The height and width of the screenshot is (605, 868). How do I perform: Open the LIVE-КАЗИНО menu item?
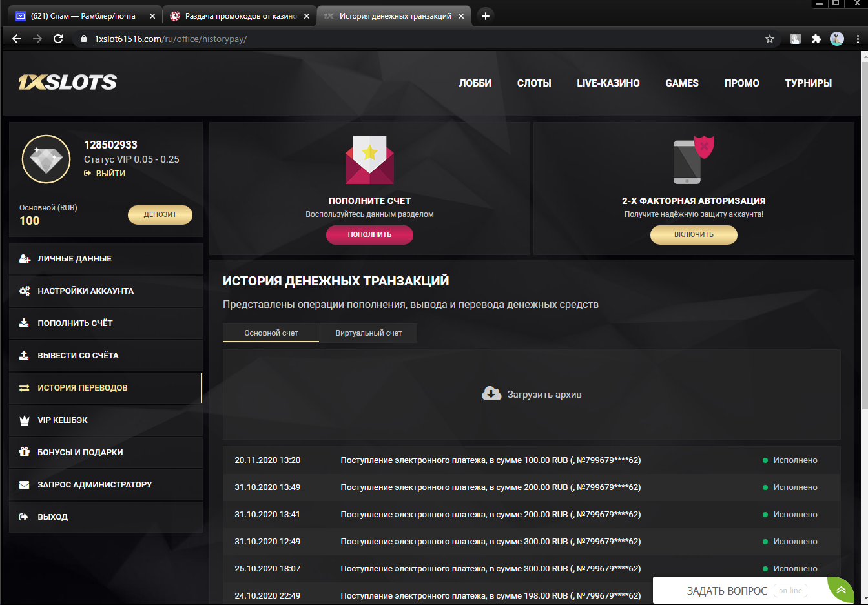point(608,83)
